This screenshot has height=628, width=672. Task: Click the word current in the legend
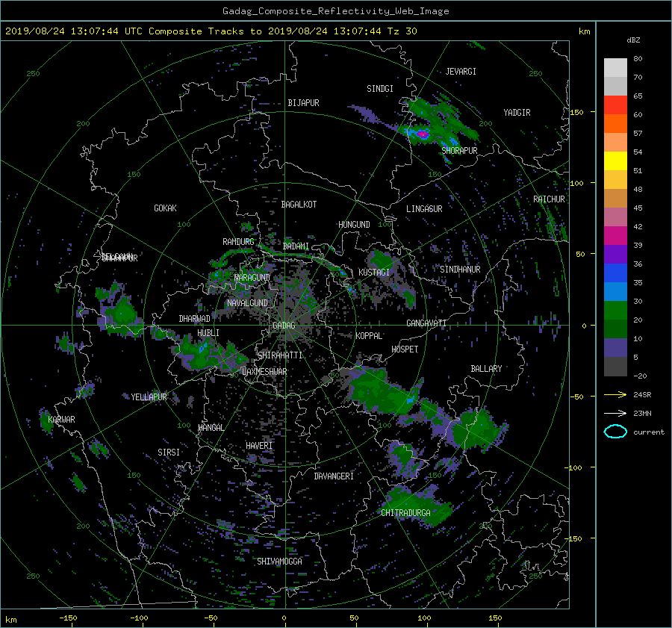point(649,432)
